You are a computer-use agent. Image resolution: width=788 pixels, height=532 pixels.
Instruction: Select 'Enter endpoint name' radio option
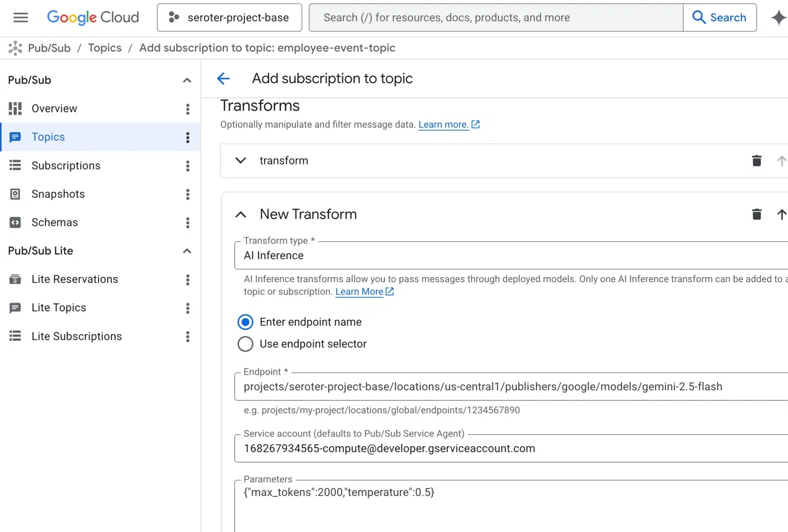pyautogui.click(x=245, y=322)
